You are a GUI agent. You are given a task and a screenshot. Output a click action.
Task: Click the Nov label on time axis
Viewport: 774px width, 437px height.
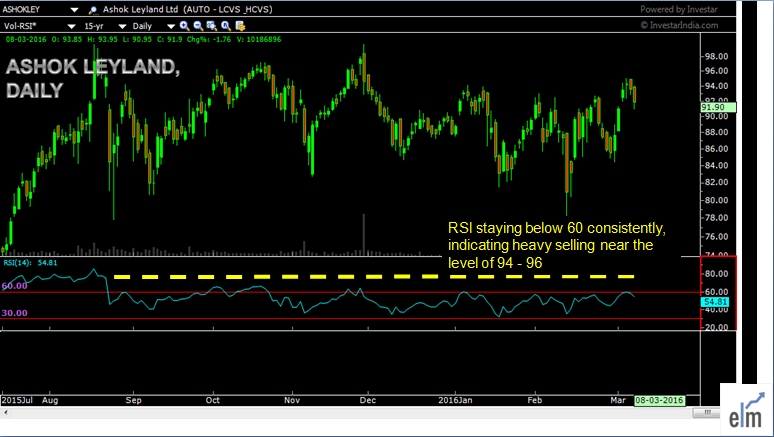[292, 400]
